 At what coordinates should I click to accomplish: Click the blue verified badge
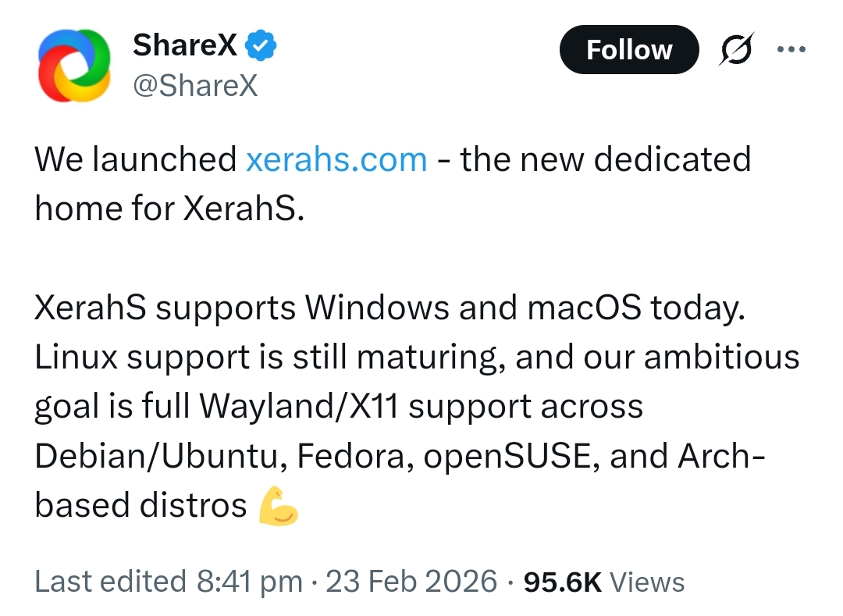(x=261, y=47)
